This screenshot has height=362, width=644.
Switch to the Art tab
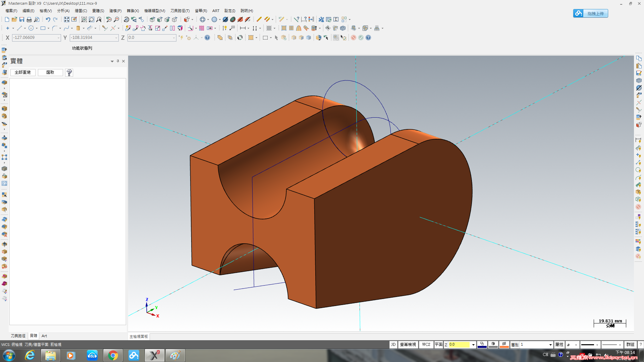tap(44, 336)
